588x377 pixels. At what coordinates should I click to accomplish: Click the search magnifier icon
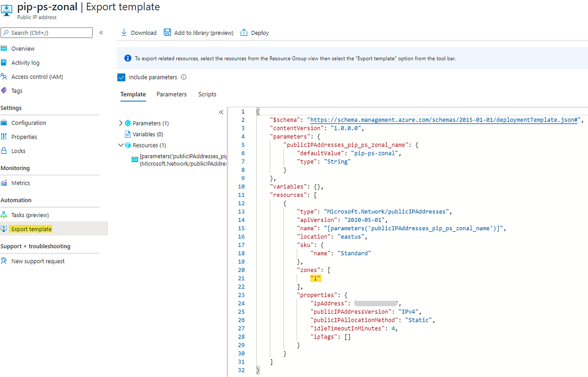click(x=6, y=33)
